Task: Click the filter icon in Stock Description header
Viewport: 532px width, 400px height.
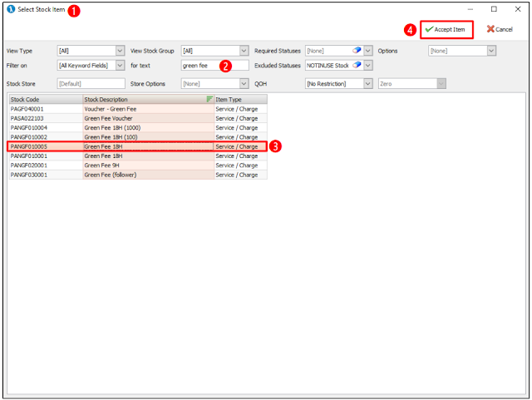Action: point(209,99)
